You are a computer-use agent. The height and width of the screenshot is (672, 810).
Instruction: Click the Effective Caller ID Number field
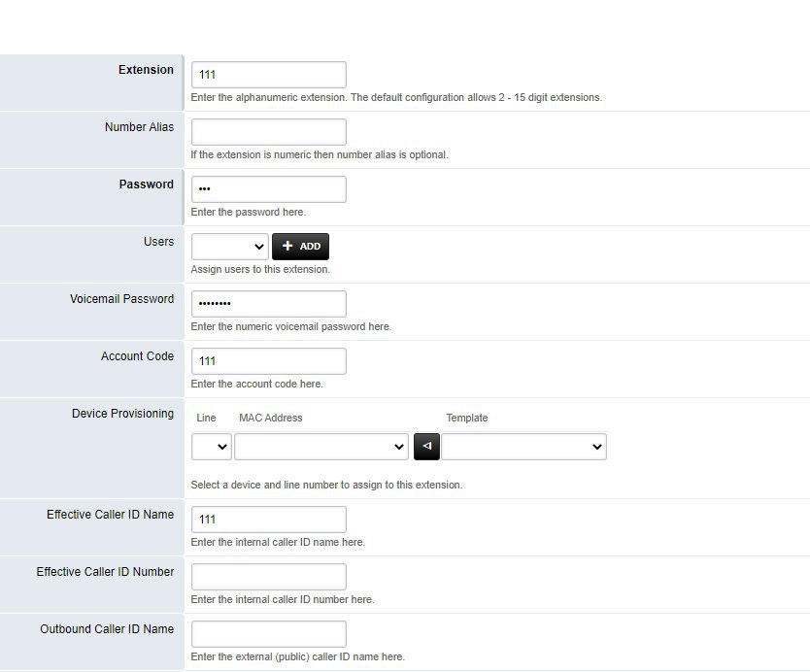point(269,577)
